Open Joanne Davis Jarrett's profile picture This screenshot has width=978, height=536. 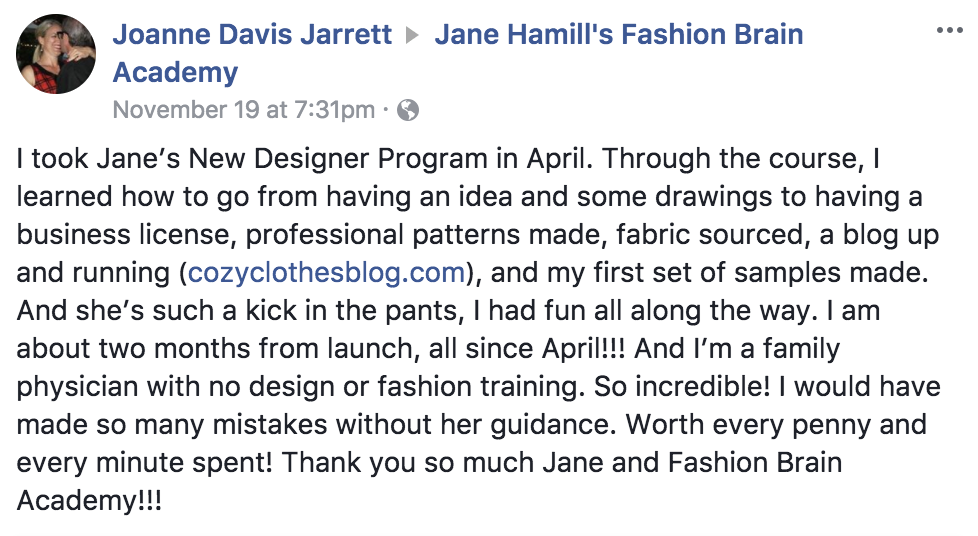56,54
